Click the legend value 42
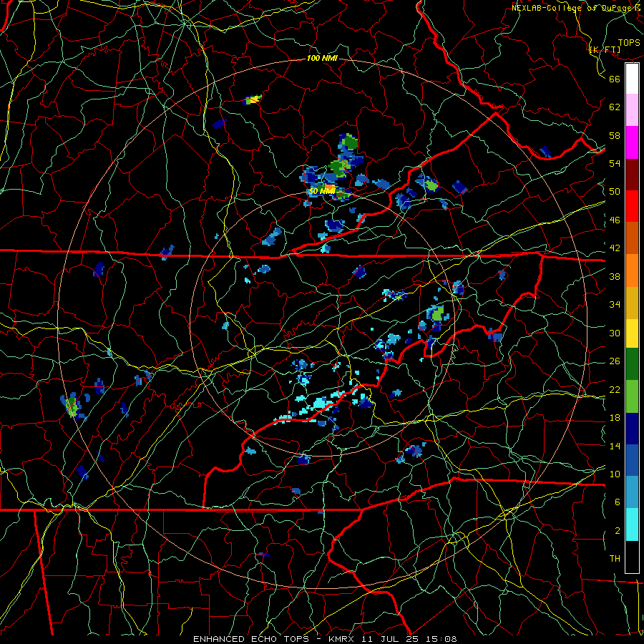Viewport: 644px width, 644px height. (615, 248)
